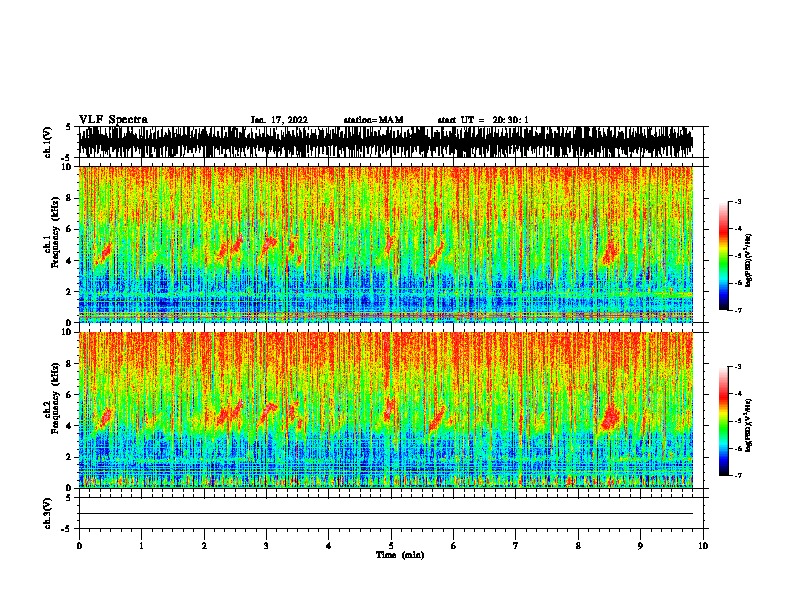
Task: Click time axis end label "10"
Action: click(x=703, y=546)
